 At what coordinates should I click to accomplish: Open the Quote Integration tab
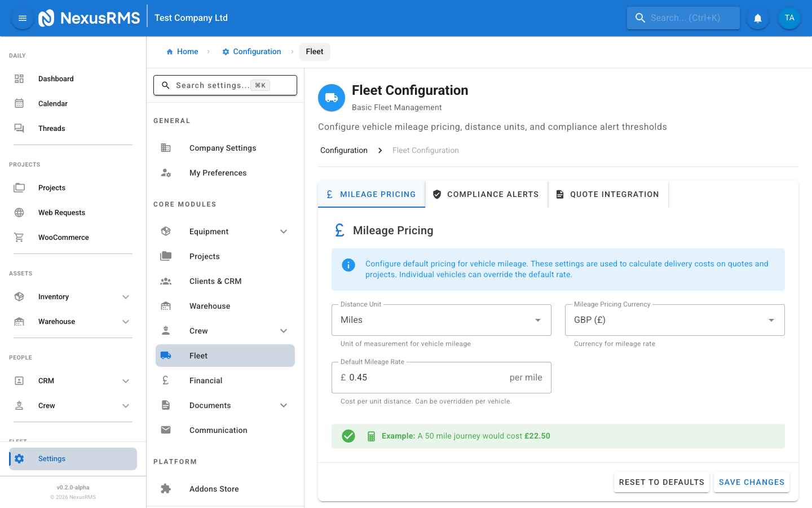608,194
